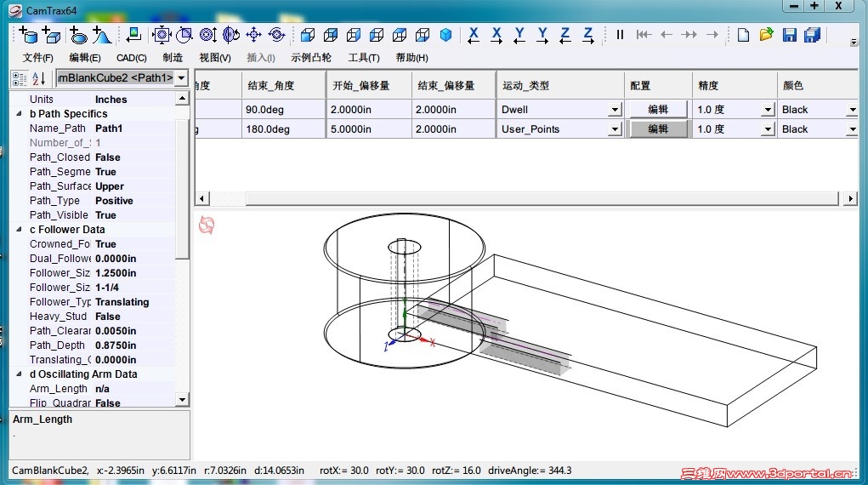Rotate view with Y left-arrow icon

pyautogui.click(x=519, y=35)
